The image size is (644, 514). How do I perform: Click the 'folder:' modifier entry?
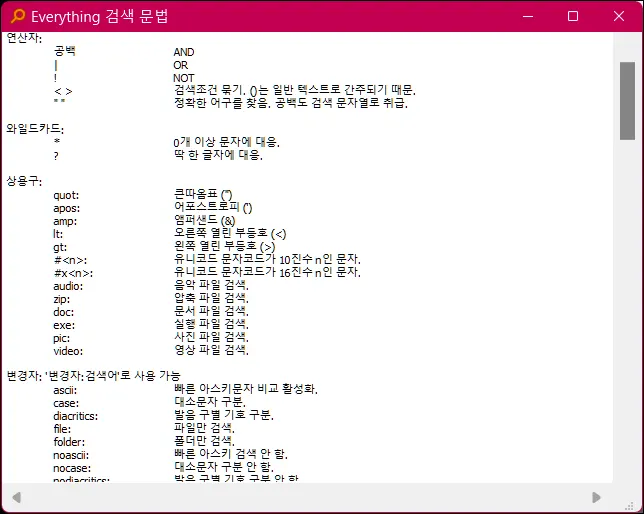click(x=69, y=443)
